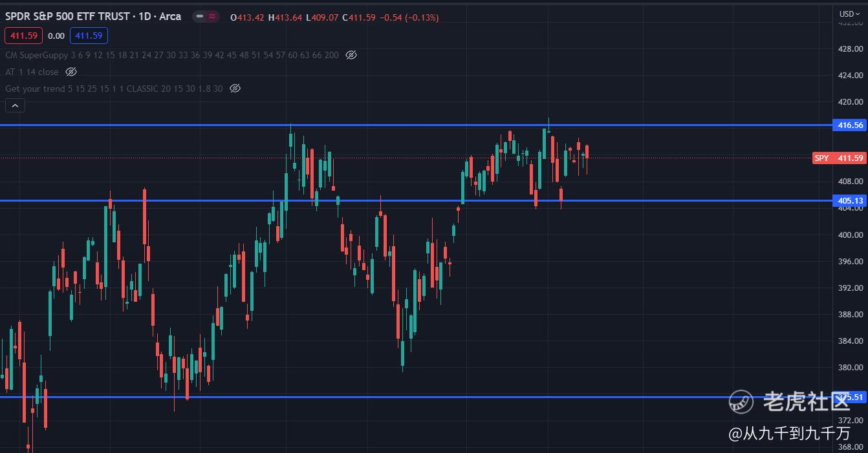Select the horizontal line at 375.51
The image size is (868, 453).
pos(416,397)
